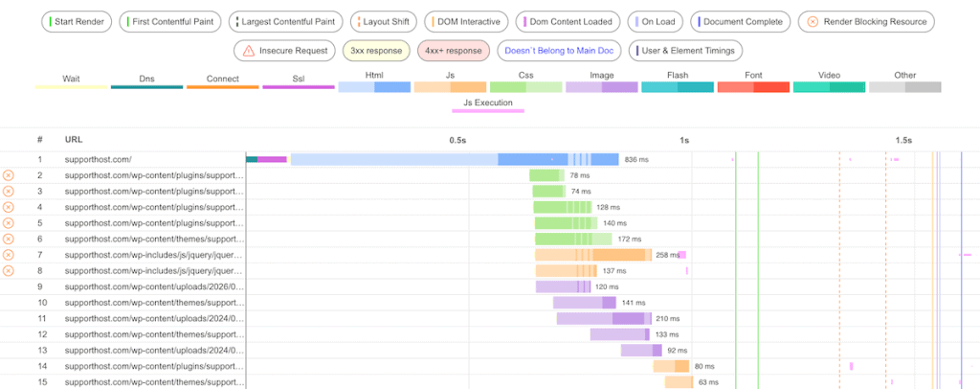
Task: Click the render-blocking icon on row 7
Action: [x=8, y=255]
